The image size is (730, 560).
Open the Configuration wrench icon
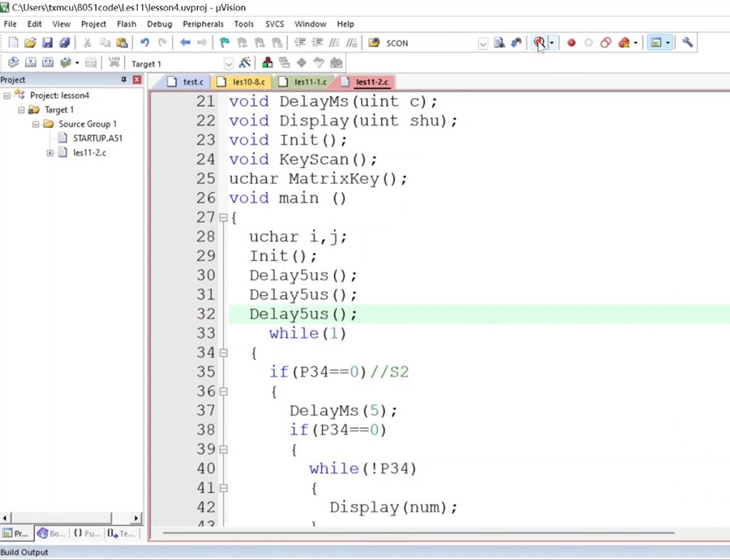tap(687, 43)
